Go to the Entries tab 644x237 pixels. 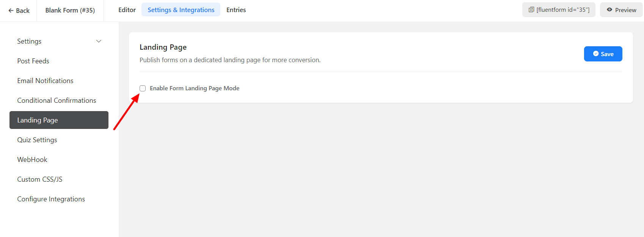pos(236,10)
